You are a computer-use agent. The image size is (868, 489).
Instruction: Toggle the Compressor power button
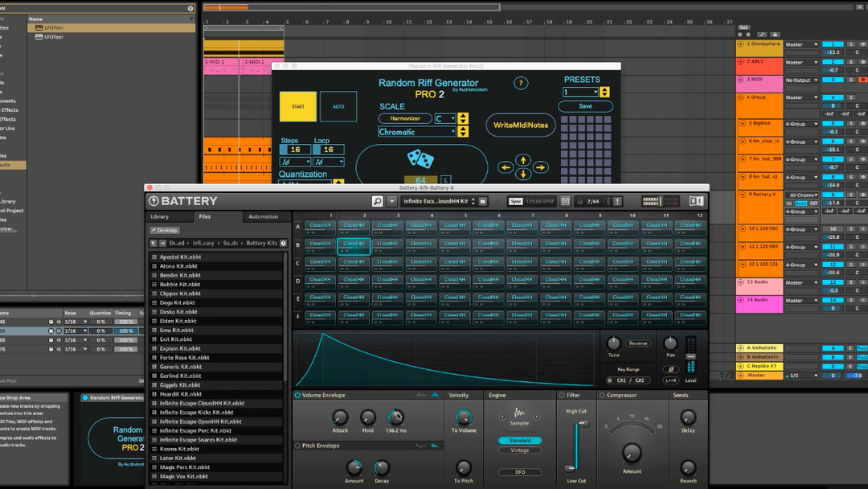[x=602, y=396]
